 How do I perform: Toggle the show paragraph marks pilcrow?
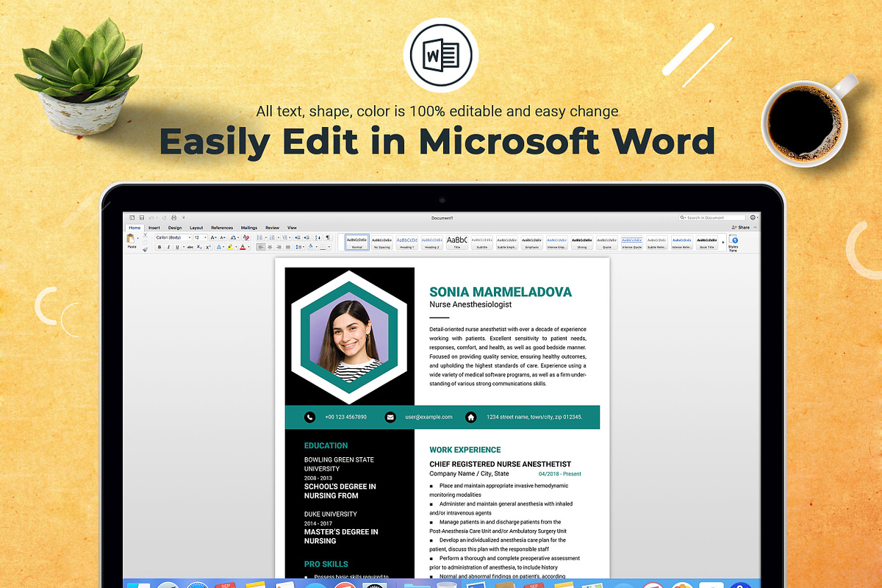click(x=328, y=237)
